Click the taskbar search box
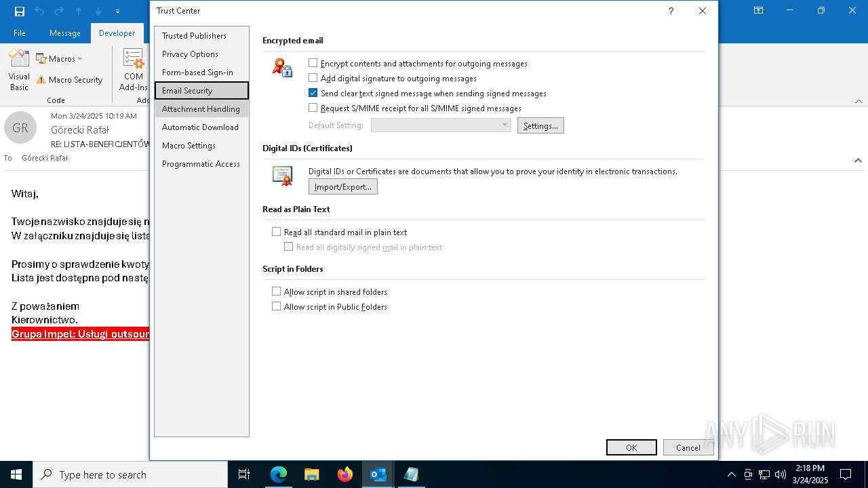868x488 pixels. point(130,474)
